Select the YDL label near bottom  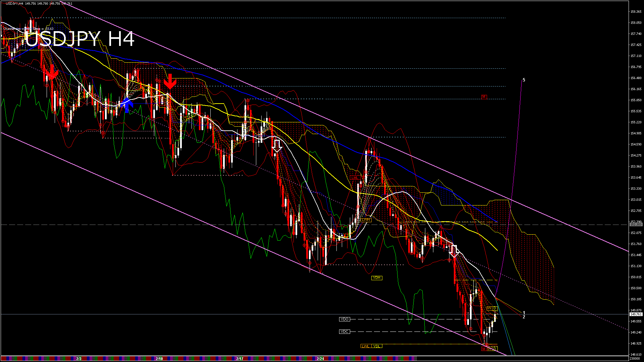[377, 346]
